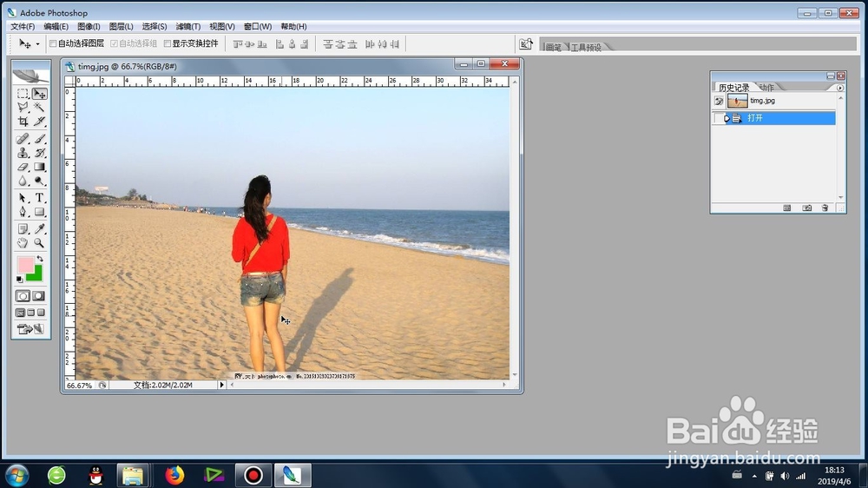Select the Rectangle shape tool

tap(39, 212)
